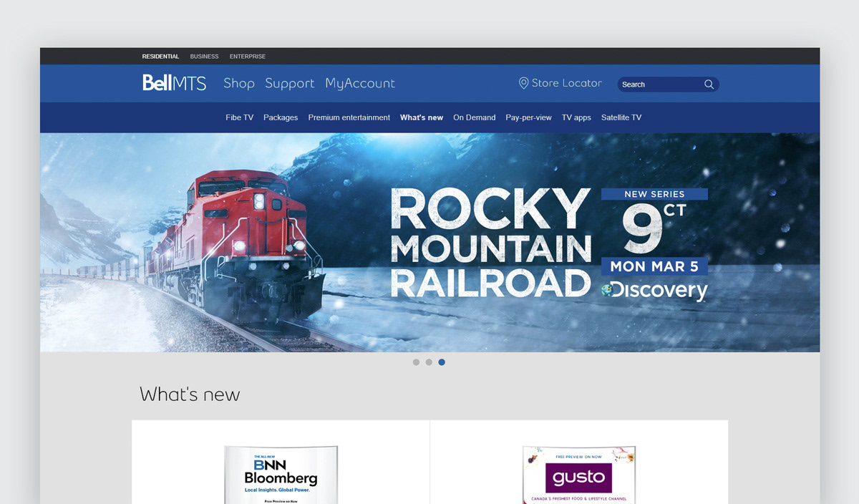This screenshot has width=859, height=504.
Task: Go to Fibe TV page
Action: click(240, 117)
